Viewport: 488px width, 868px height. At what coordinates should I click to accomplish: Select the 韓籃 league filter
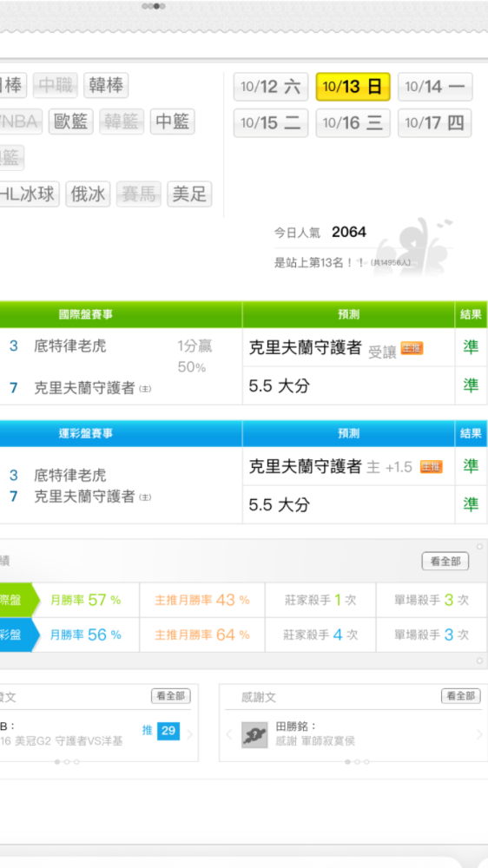(x=122, y=122)
